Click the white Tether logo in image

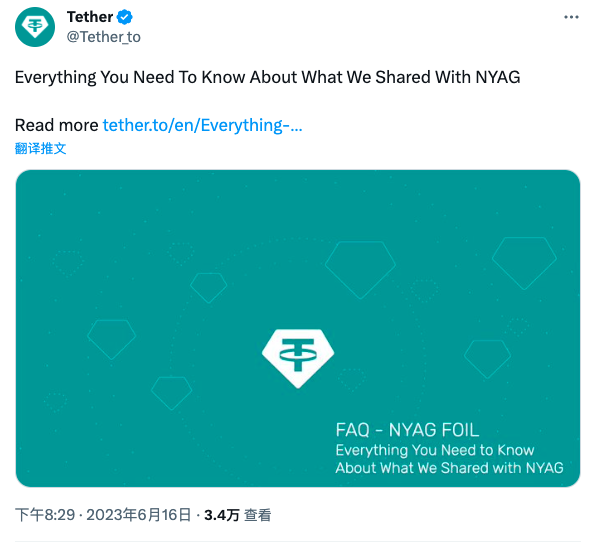click(298, 359)
